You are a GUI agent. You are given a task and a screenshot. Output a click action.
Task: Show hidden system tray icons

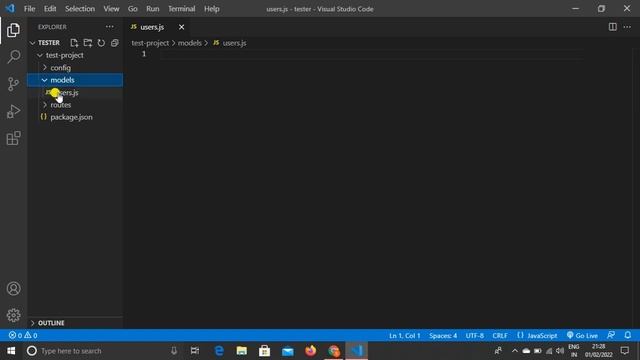[x=515, y=351]
